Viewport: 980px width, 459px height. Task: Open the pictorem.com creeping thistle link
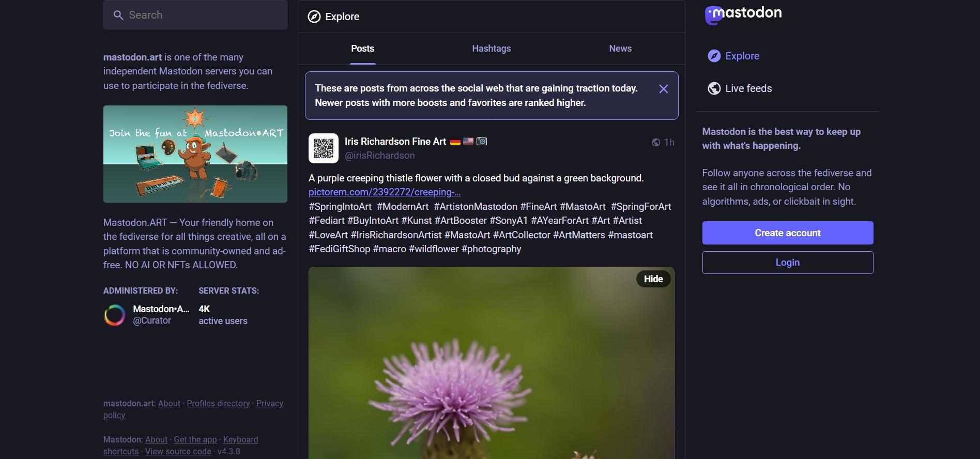pyautogui.click(x=384, y=192)
